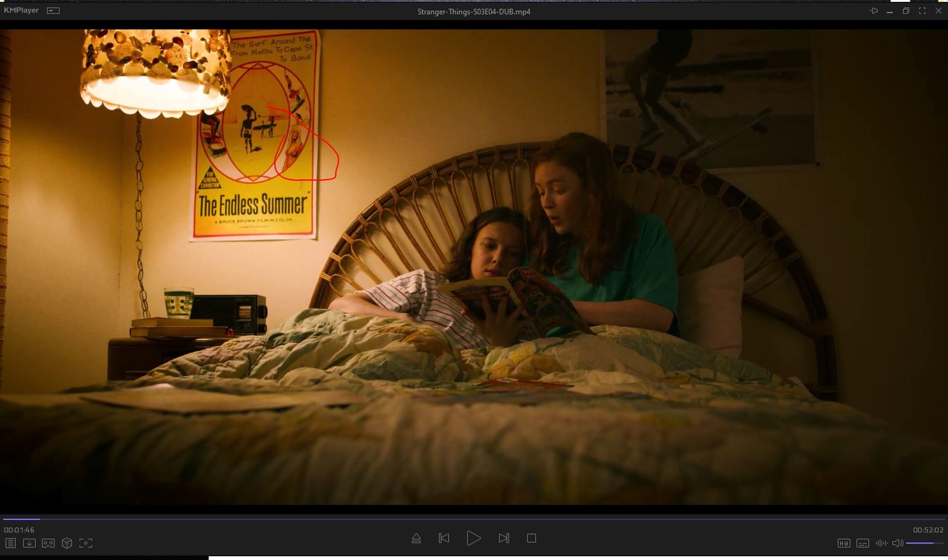Click the compact view icon beside KMPlayer

click(x=54, y=11)
